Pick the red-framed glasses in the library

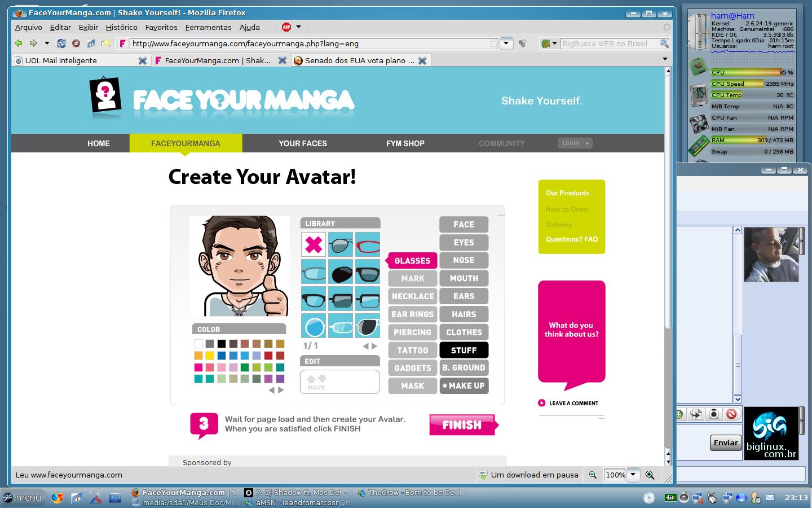(x=368, y=244)
